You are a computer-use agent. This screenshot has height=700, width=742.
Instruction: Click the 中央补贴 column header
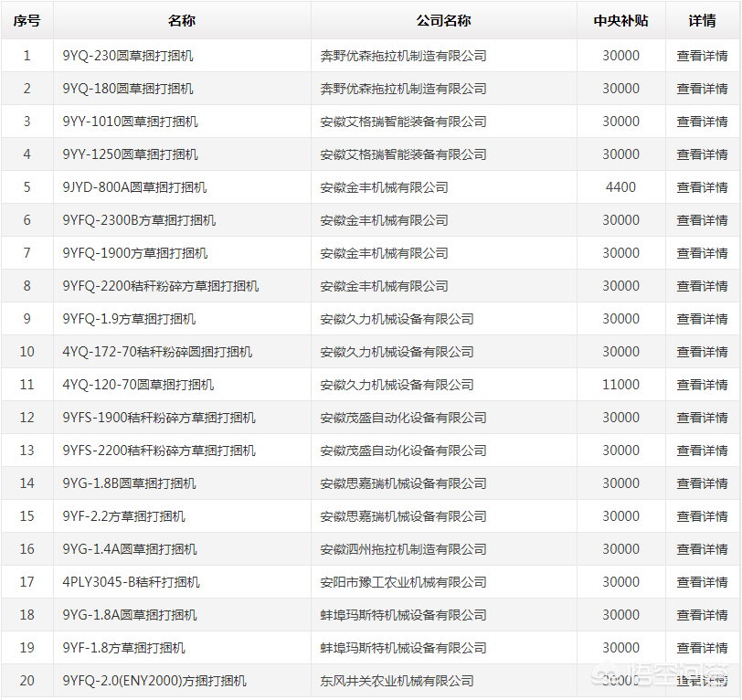click(620, 21)
